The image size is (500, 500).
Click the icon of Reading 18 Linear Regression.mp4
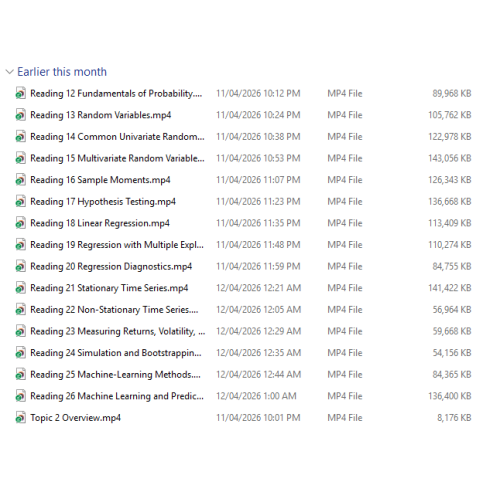coord(20,223)
